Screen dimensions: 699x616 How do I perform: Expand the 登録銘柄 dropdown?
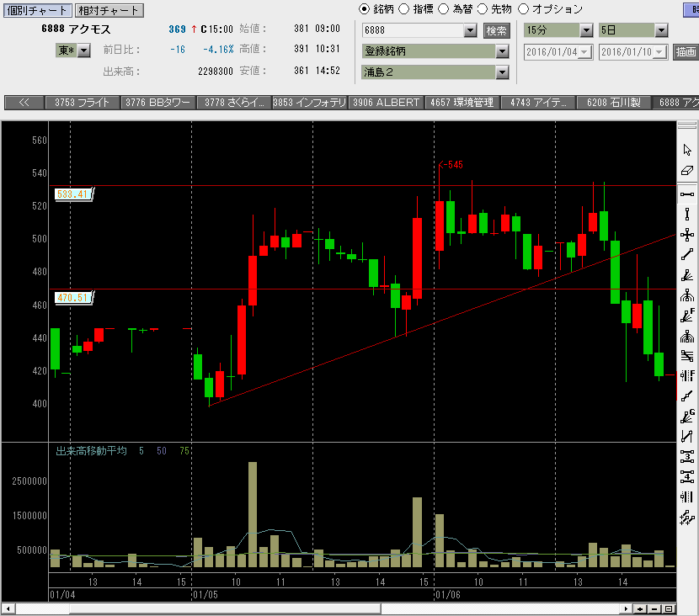point(503,51)
